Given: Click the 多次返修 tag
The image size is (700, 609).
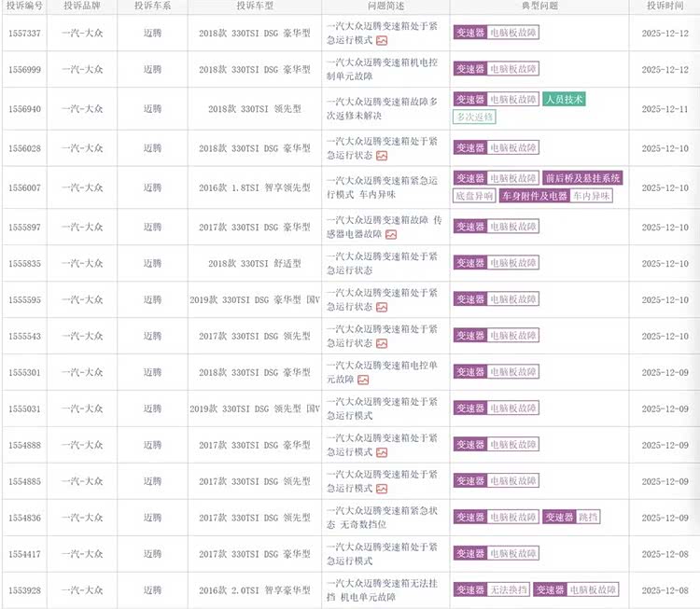Looking at the screenshot, I should click(x=475, y=117).
